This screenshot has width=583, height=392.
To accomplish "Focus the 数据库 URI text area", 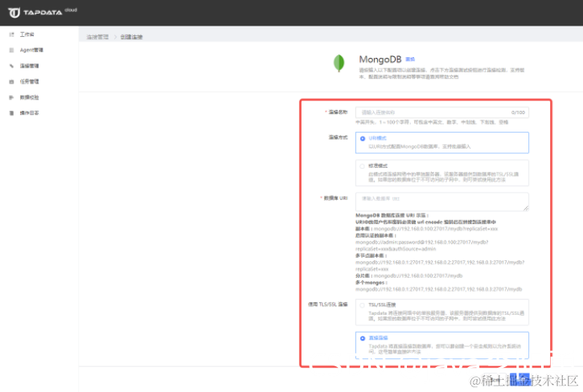I will pos(442,202).
